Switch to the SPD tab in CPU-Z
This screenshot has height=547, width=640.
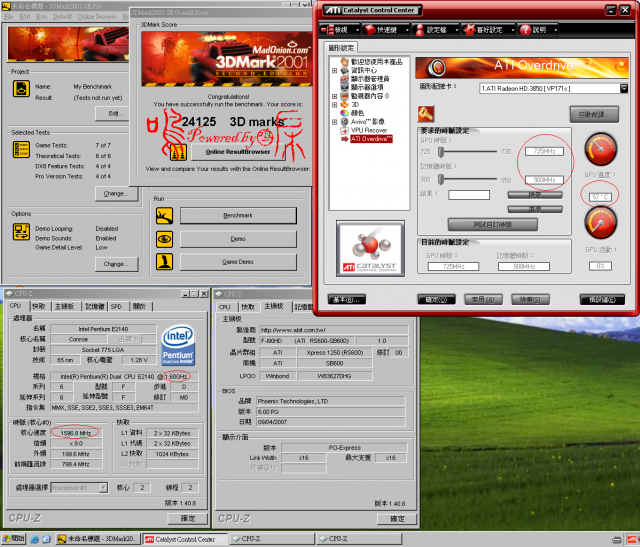pos(116,306)
